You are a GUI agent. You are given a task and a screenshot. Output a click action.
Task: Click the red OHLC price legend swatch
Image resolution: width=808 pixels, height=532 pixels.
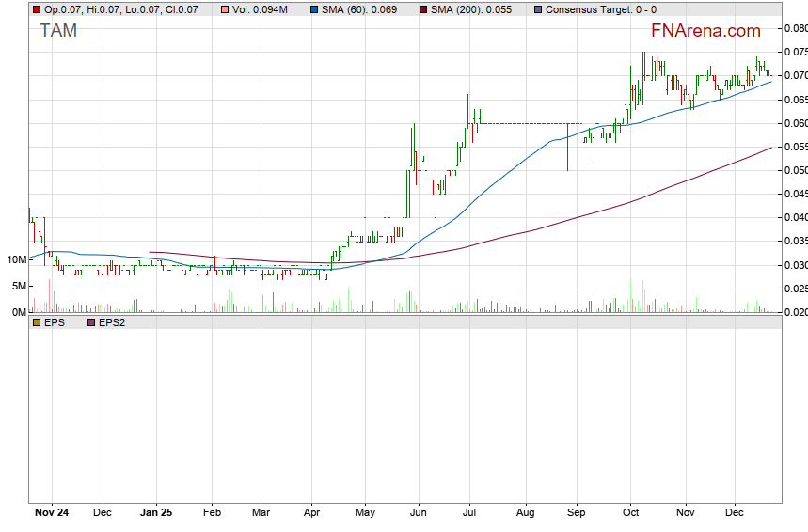click(37, 9)
